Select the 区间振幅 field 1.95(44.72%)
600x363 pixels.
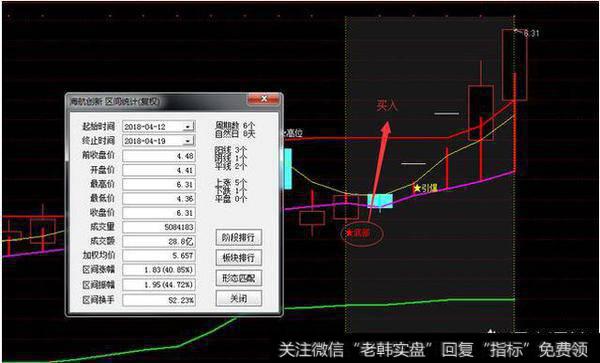point(159,285)
